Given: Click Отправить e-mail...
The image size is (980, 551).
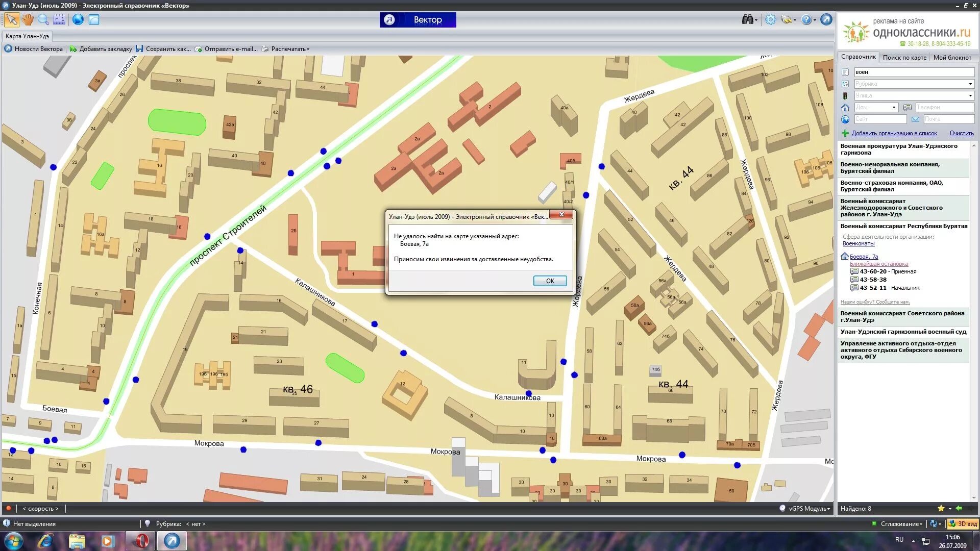Looking at the screenshot, I should (226, 49).
